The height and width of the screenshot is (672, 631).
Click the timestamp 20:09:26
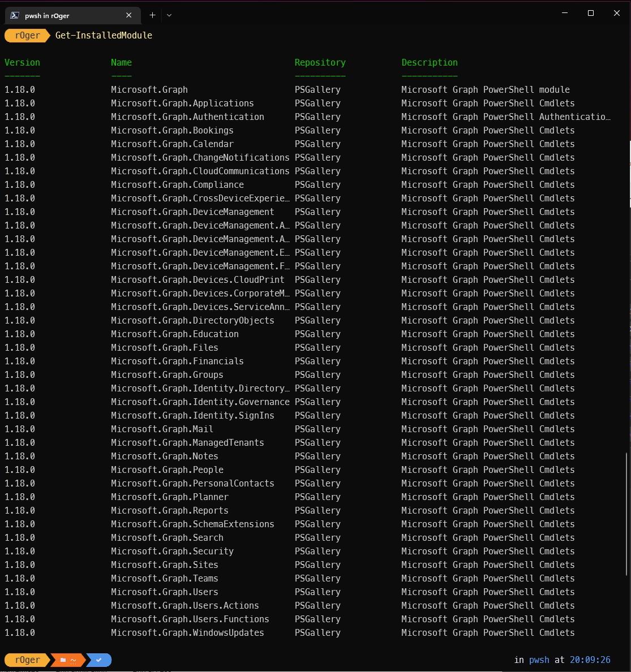[590, 660]
